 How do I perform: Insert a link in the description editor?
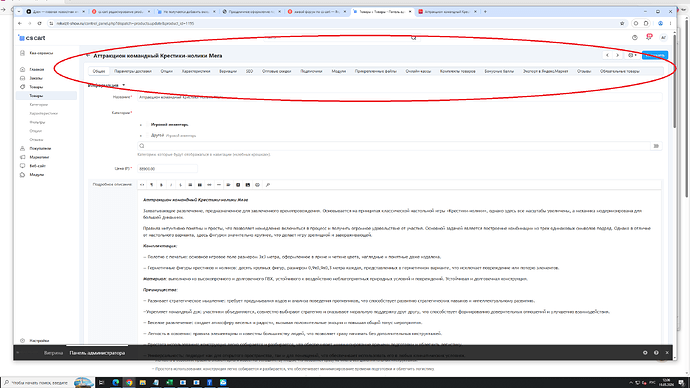pyautogui.click(x=209, y=185)
